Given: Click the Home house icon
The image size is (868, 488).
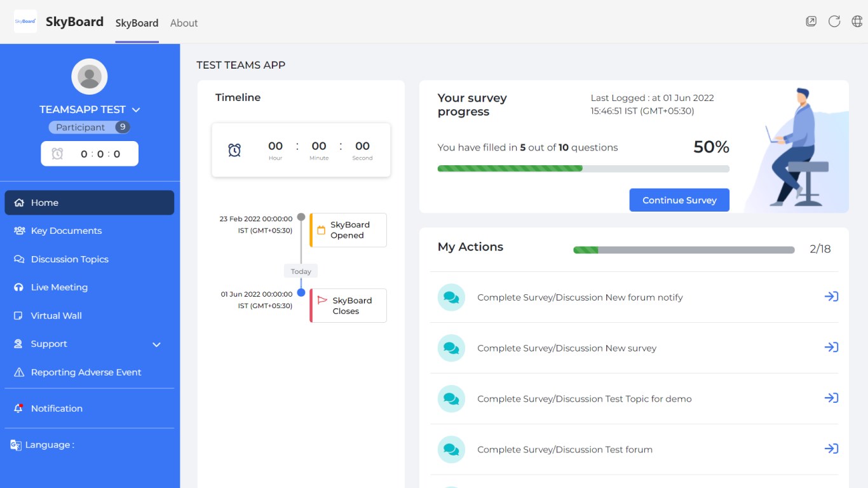Looking at the screenshot, I should (x=19, y=203).
